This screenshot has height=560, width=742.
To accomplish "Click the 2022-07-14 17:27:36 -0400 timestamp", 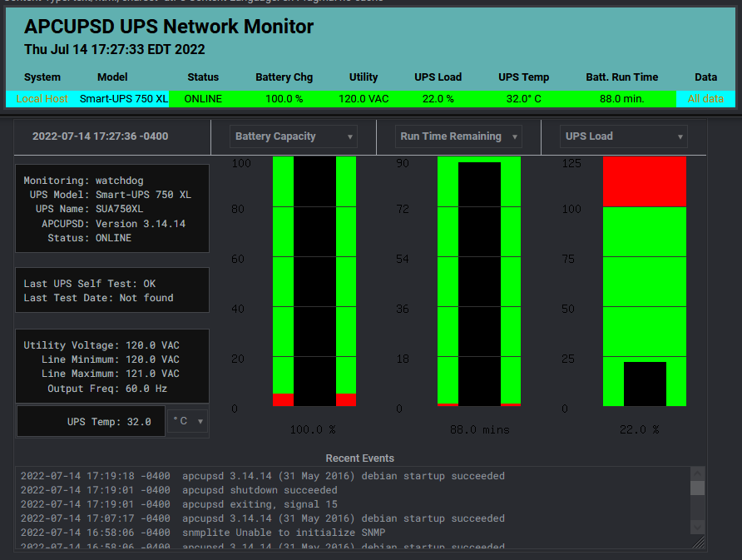I will pyautogui.click(x=101, y=136).
